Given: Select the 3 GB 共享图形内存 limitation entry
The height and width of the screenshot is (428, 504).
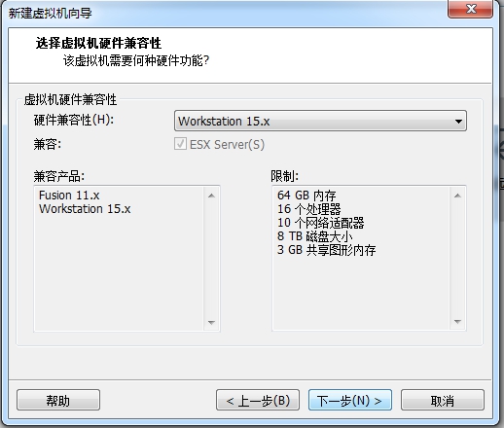Looking at the screenshot, I should (327, 250).
